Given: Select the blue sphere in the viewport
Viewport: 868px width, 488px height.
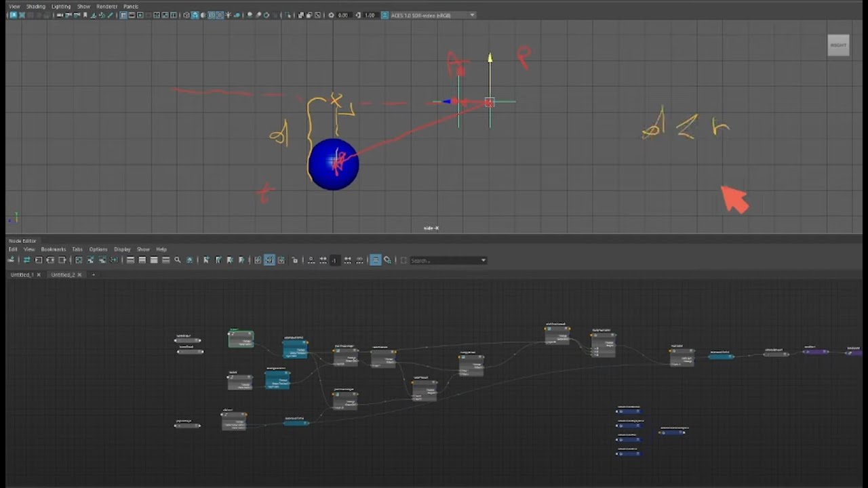Looking at the screenshot, I should (333, 165).
